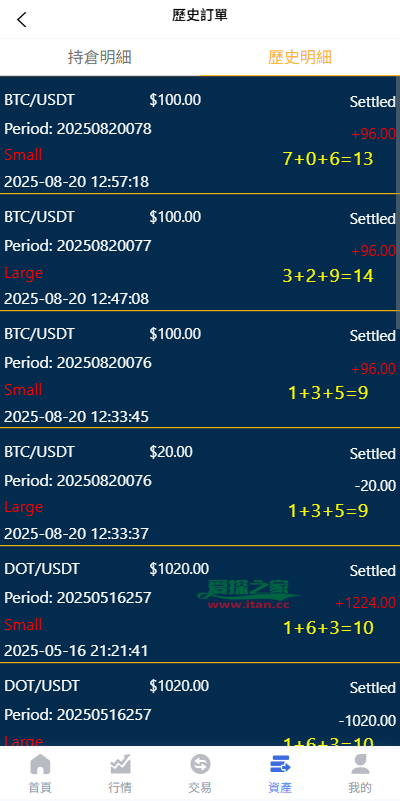Viewport: 400px width, 801px height.
Task: Open the 首頁 home icon
Action: [x=40, y=774]
